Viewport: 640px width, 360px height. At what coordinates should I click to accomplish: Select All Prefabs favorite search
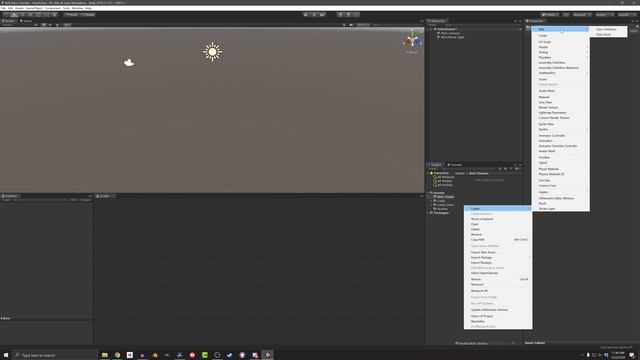[444, 185]
